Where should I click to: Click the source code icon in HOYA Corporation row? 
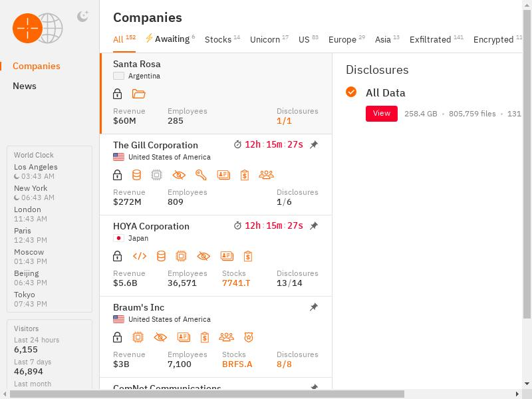(x=140, y=256)
